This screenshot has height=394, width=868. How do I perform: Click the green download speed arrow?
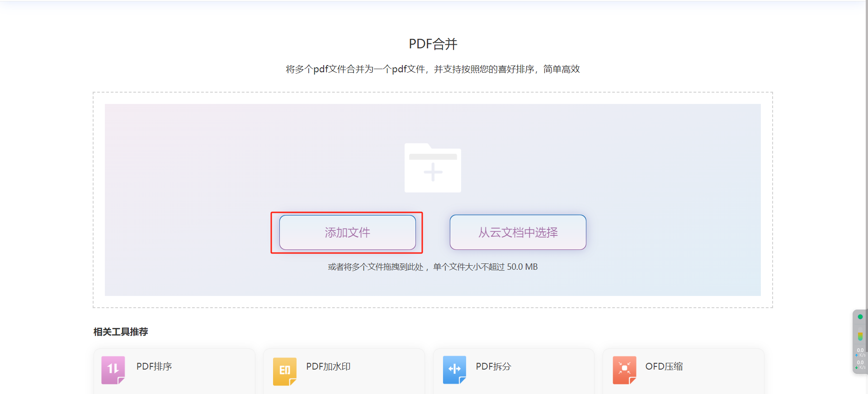pyautogui.click(x=856, y=367)
